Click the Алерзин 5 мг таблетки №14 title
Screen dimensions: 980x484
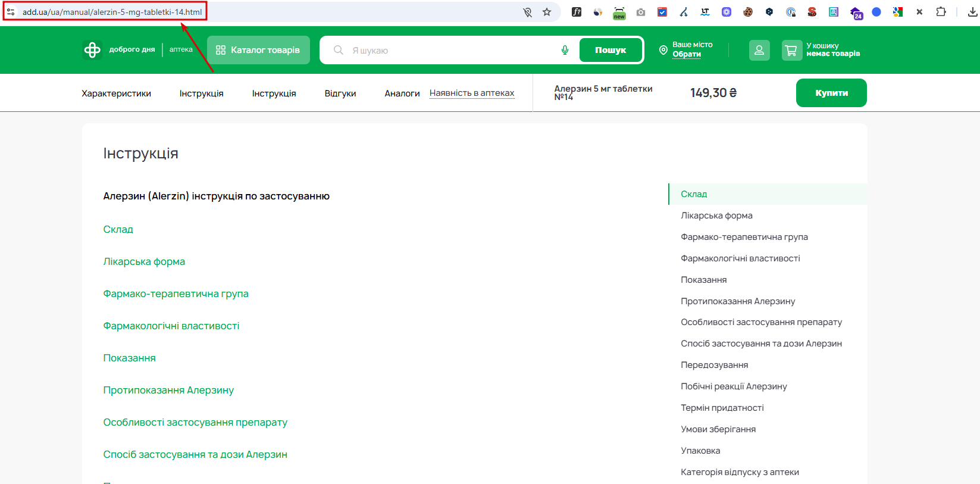pos(603,92)
